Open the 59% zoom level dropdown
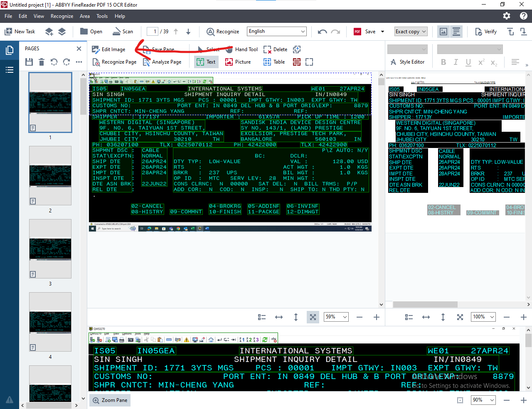532x409 pixels. tap(336, 317)
